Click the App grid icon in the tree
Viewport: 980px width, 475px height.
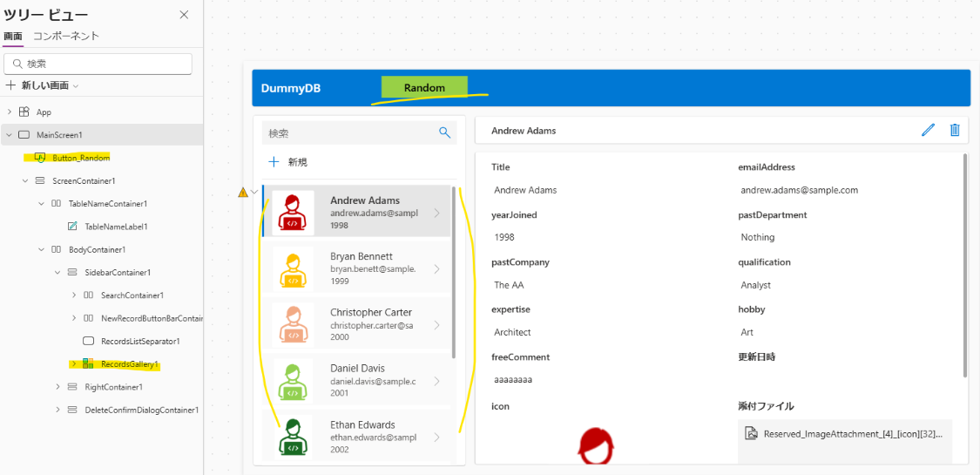coord(24,112)
